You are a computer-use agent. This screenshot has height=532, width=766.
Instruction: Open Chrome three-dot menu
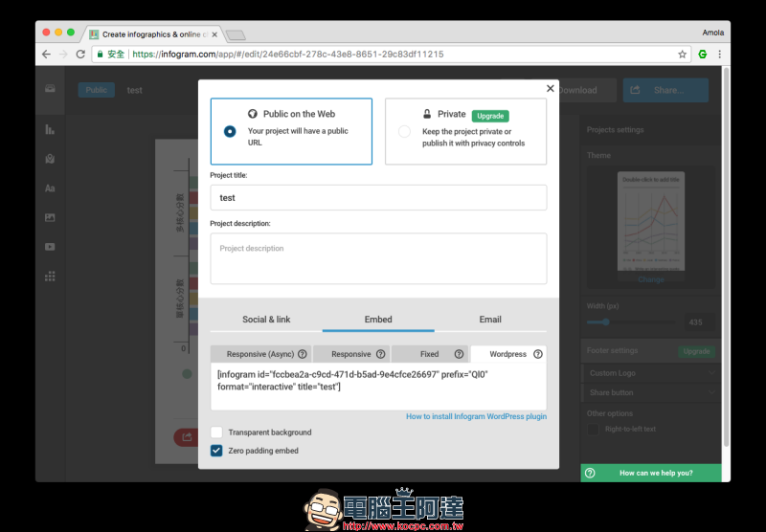720,55
